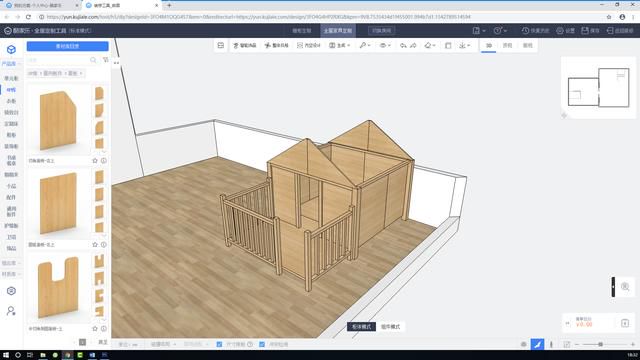Click the blue button above the search field
640x360 pixels.
[68, 46]
